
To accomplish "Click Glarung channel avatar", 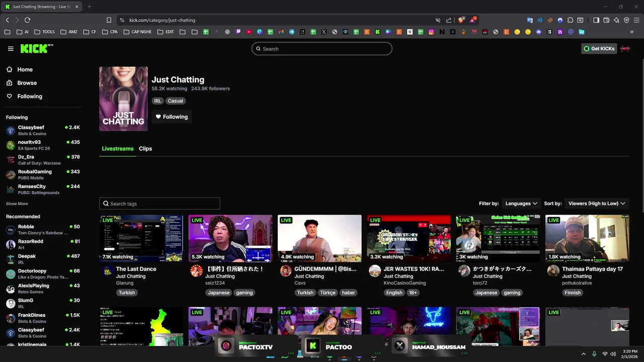I will tap(107, 271).
